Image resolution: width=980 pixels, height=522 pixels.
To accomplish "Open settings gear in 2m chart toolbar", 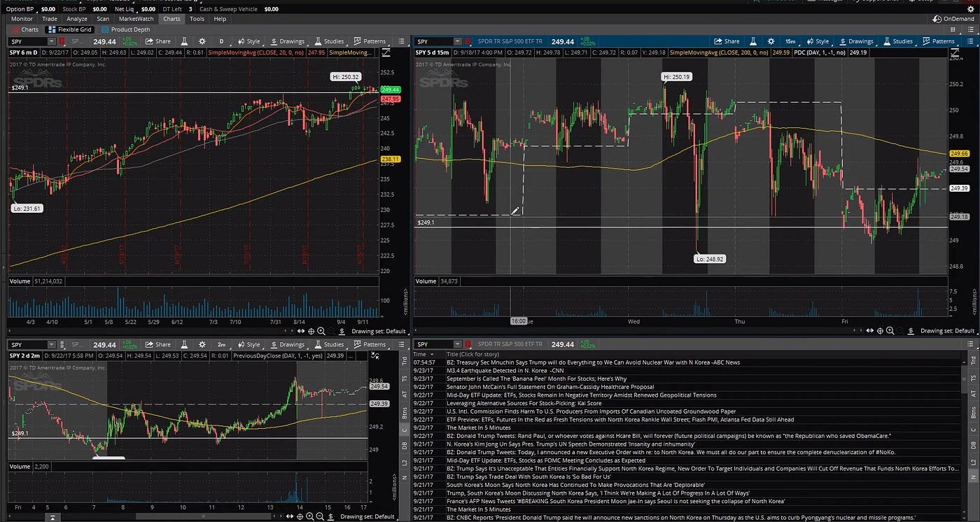I will pos(202,344).
